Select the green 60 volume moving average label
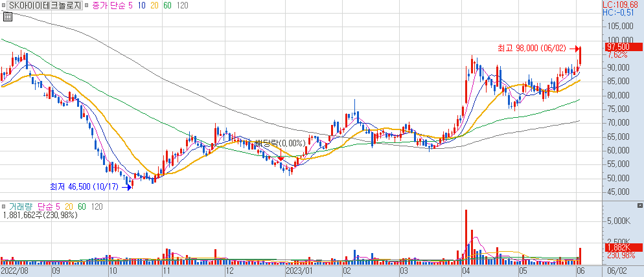 (x=82, y=207)
